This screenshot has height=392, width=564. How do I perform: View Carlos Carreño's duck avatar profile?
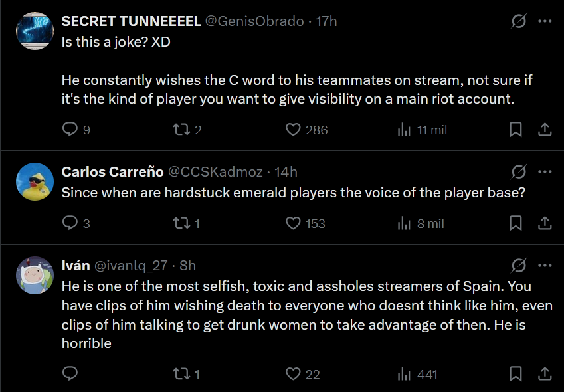pyautogui.click(x=35, y=181)
